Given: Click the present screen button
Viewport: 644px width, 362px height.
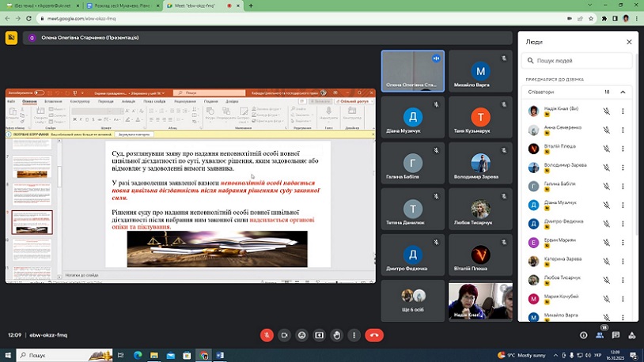Looking at the screenshot, I should 319,335.
